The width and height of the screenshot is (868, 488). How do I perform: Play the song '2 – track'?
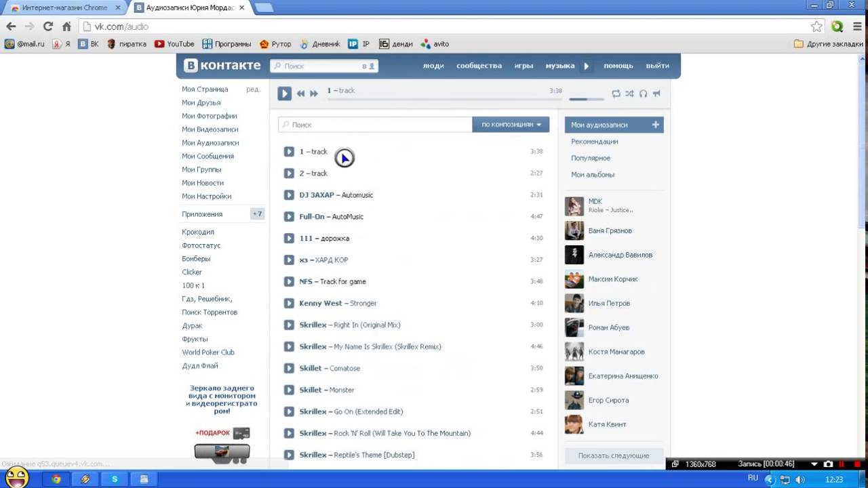pos(289,174)
